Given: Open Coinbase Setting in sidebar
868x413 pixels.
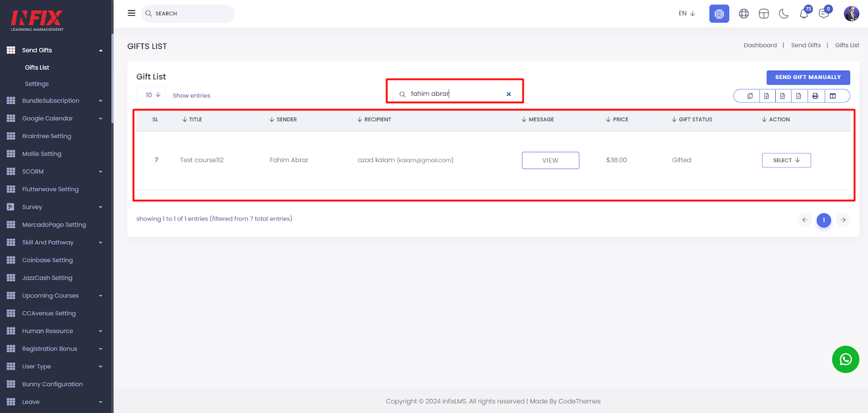Looking at the screenshot, I should click(47, 260).
